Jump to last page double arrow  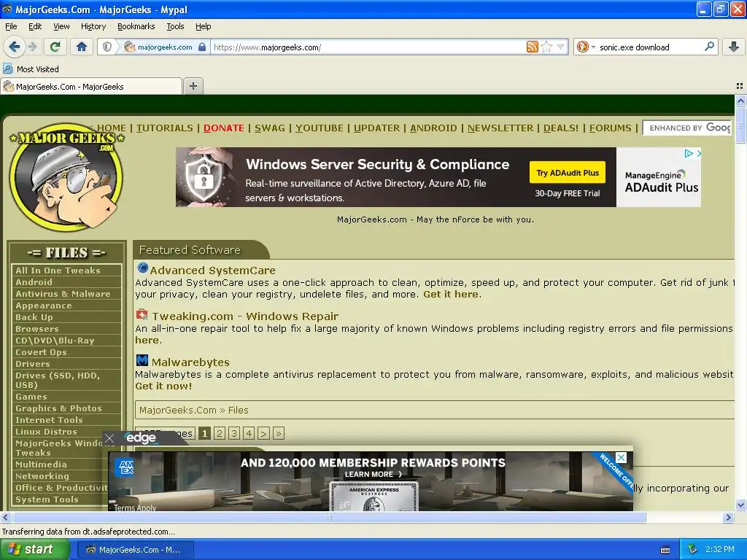click(x=279, y=433)
